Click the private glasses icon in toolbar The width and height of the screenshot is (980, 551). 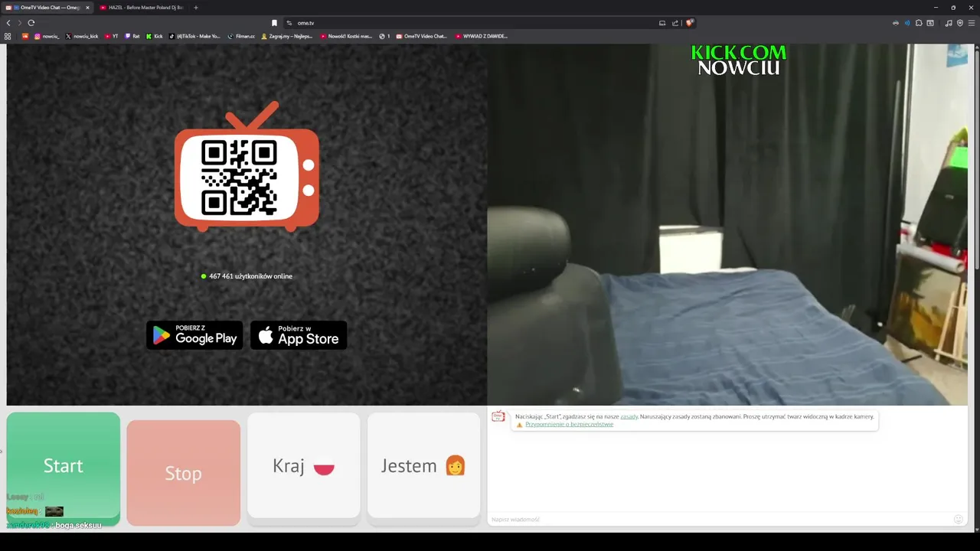[x=896, y=23]
